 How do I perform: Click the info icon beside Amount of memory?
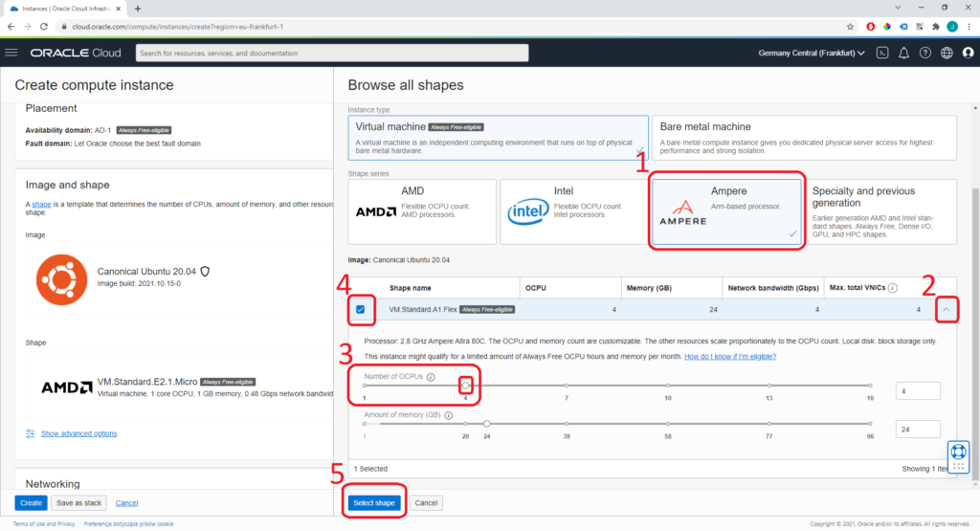coord(448,415)
